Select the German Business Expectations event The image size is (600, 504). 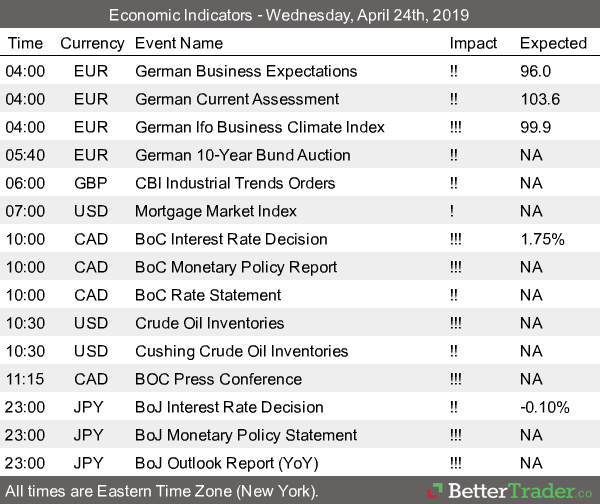coord(246,71)
